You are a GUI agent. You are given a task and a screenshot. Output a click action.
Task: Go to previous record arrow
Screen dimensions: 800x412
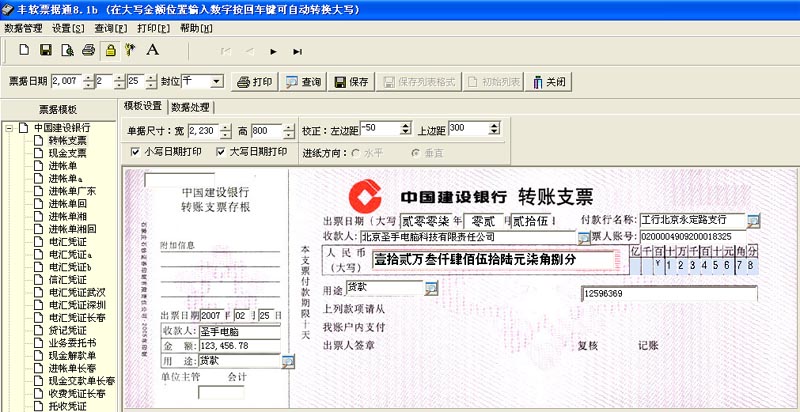(250, 52)
